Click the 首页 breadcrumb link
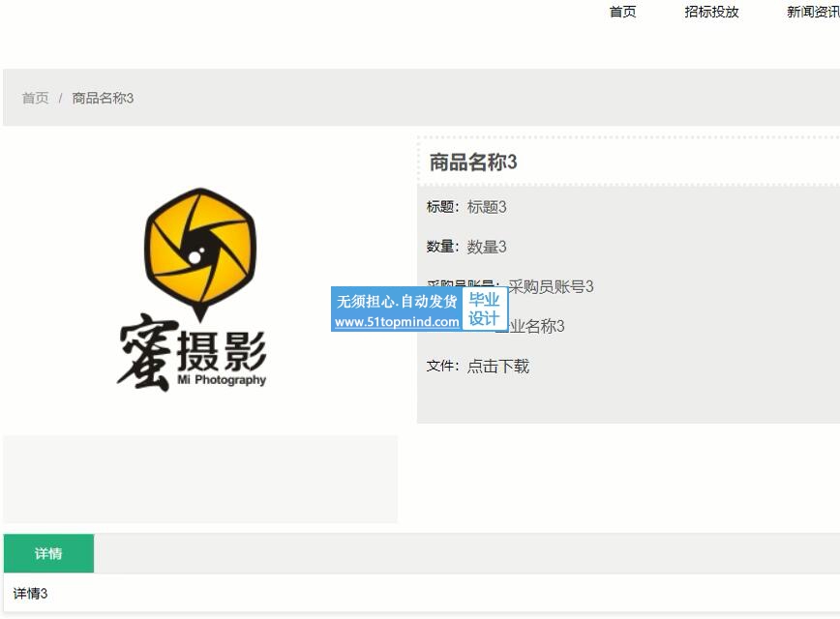The image size is (840, 619). point(36,98)
